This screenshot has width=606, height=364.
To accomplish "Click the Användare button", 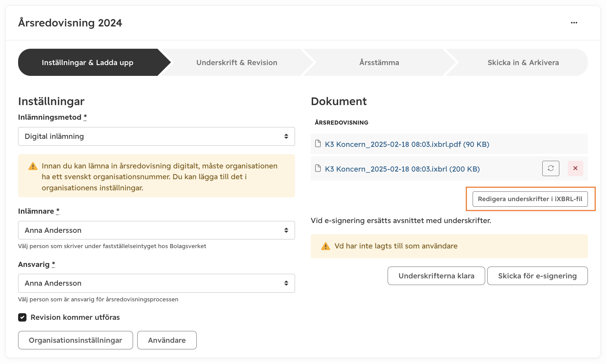I will 167,340.
